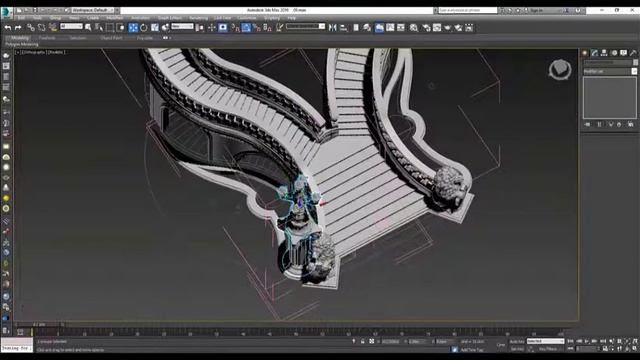Click the Auto Key button
This screenshot has width=640, height=360.
(x=517, y=341)
